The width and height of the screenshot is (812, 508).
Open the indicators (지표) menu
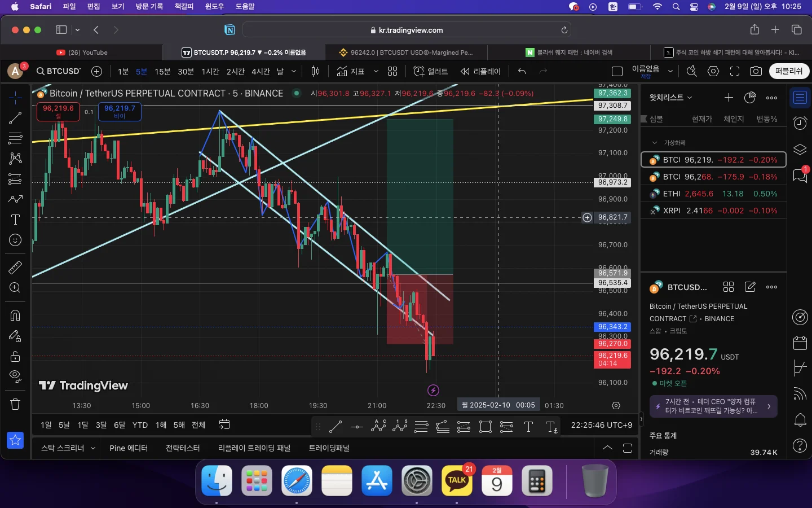tap(351, 71)
